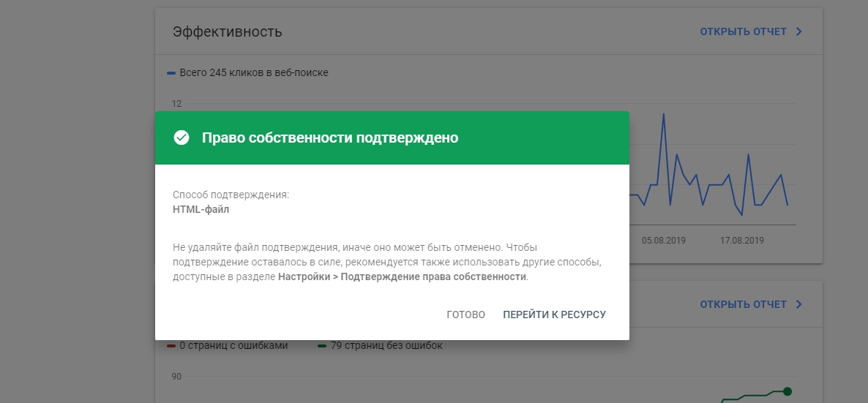Click the Эффективность card heading

coord(227,32)
